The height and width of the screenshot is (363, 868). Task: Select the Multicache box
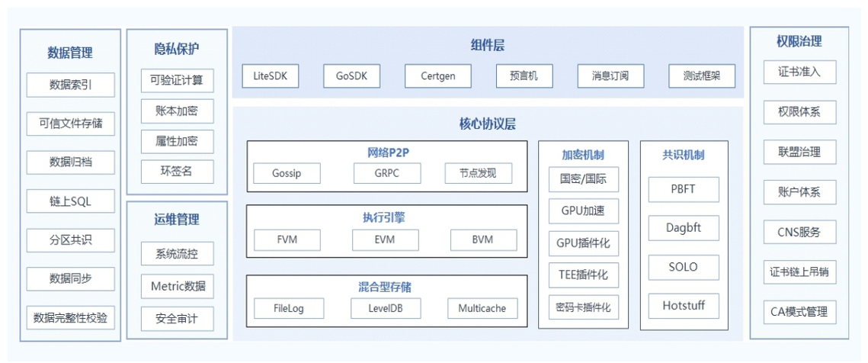(x=482, y=308)
